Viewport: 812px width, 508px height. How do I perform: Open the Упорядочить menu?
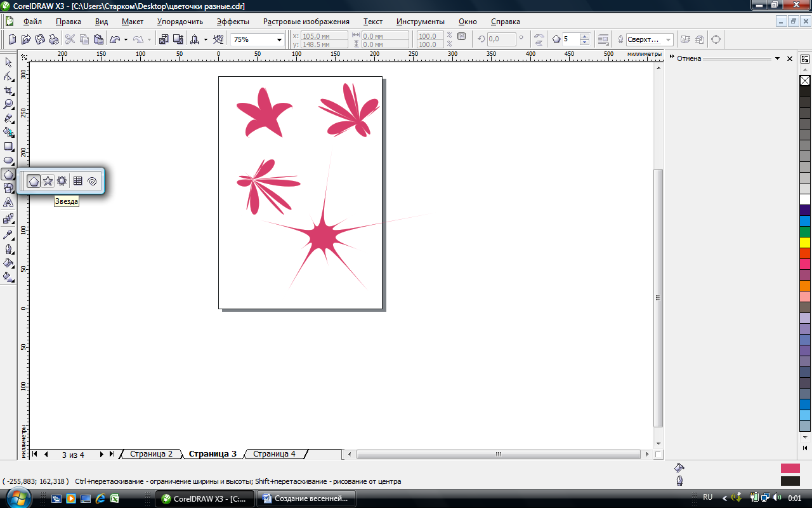180,22
